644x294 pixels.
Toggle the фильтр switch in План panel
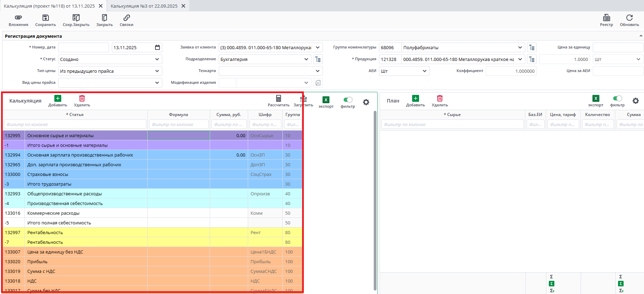click(617, 98)
